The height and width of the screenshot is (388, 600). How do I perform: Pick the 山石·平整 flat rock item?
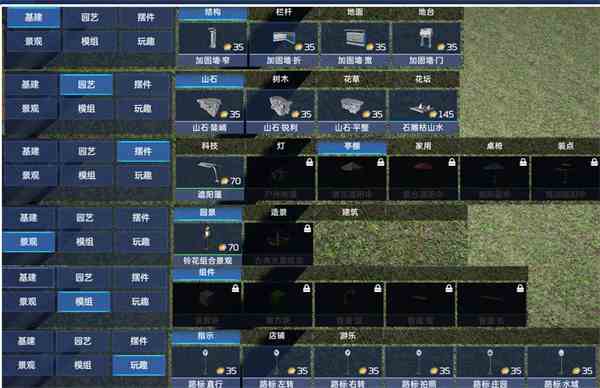click(352, 112)
